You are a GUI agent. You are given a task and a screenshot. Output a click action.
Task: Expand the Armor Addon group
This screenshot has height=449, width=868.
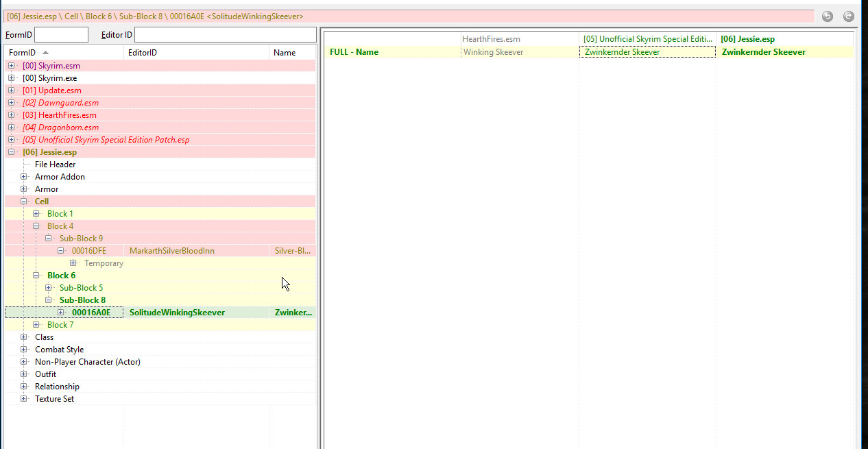click(x=24, y=177)
